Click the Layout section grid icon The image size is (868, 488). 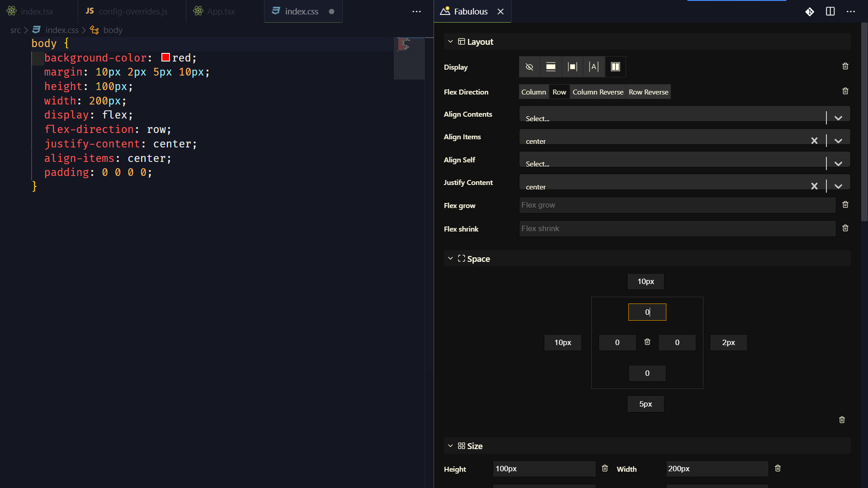point(461,42)
